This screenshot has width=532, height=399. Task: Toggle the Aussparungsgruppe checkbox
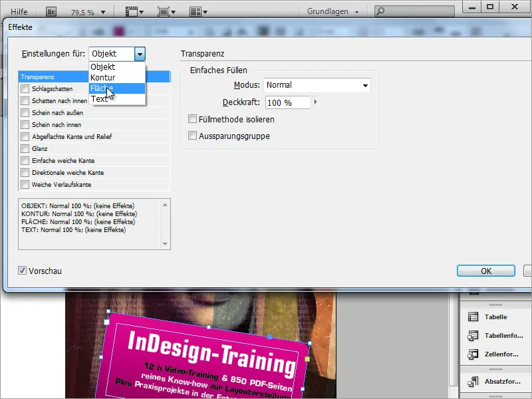coord(192,136)
